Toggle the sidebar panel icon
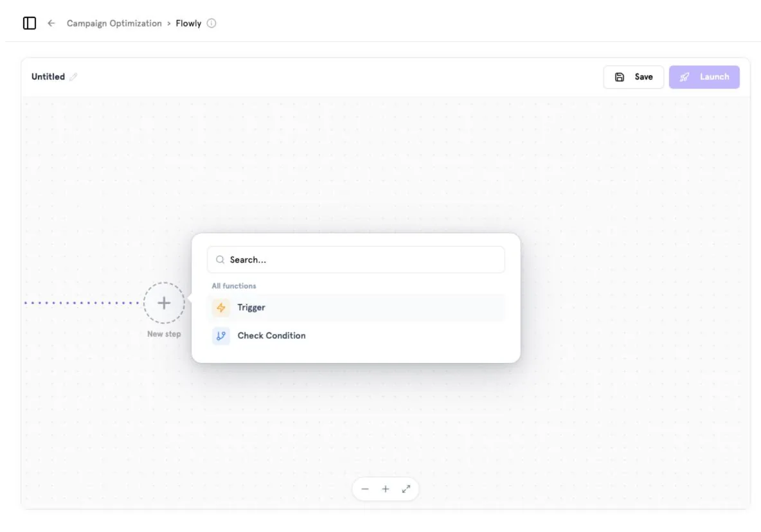The image size is (761, 532). point(30,23)
